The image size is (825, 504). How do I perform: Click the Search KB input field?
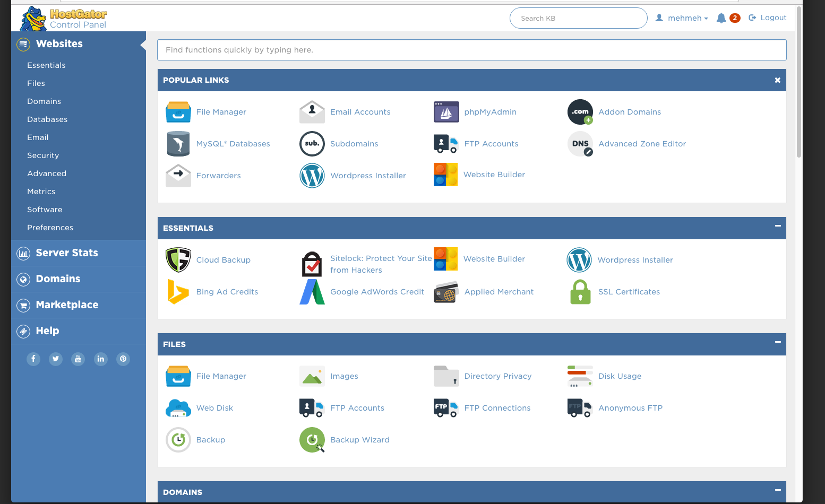click(578, 18)
